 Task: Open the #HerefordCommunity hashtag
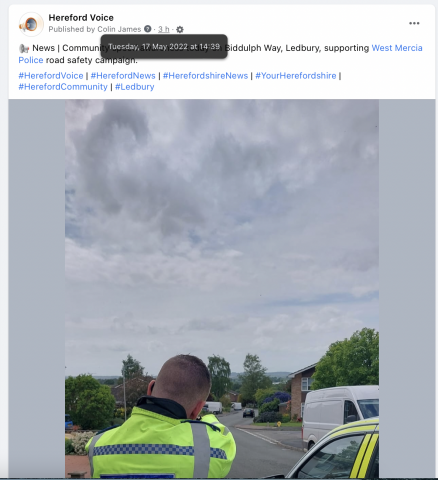point(63,87)
